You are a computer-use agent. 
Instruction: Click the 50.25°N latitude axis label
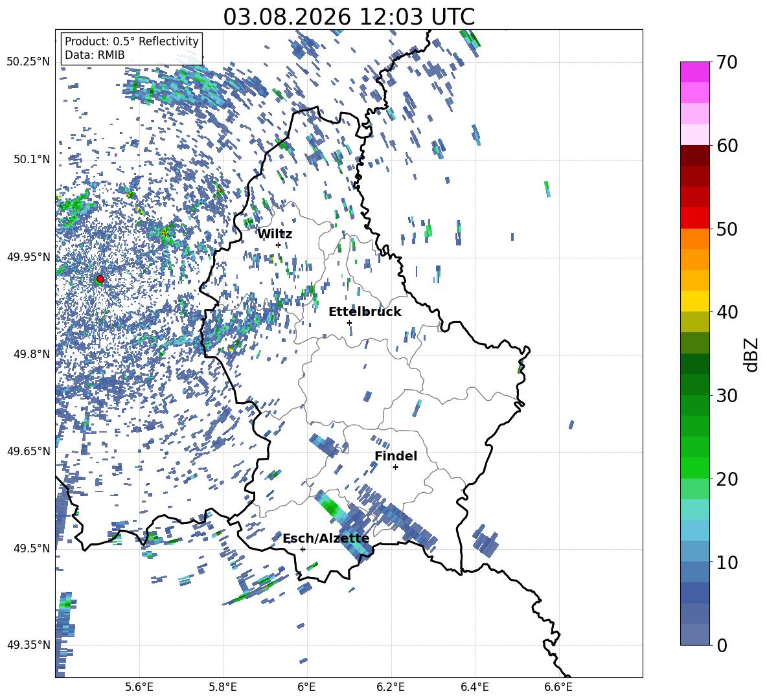point(29,62)
